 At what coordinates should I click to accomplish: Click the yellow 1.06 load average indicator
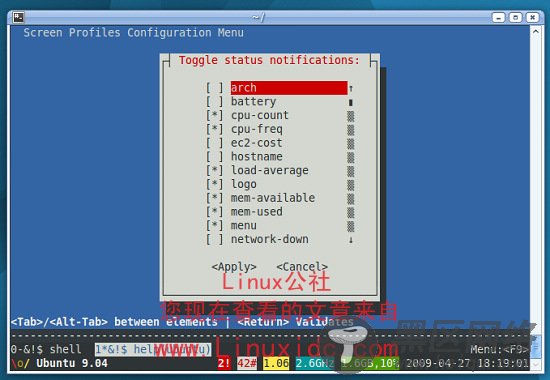coord(276,363)
